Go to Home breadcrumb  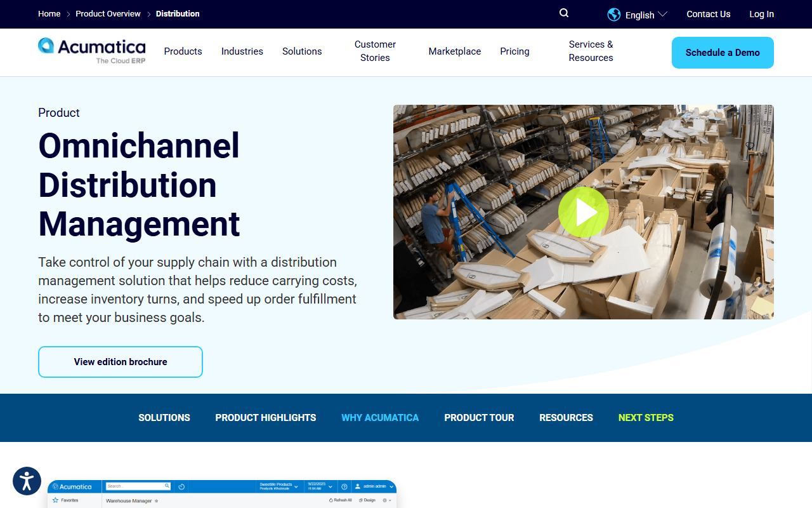(49, 13)
